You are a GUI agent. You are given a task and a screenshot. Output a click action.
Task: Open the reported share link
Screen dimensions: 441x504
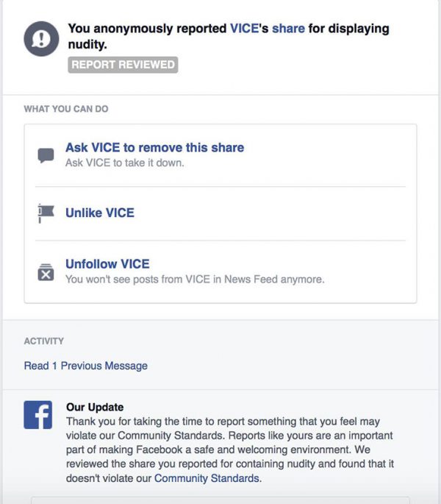(x=288, y=29)
